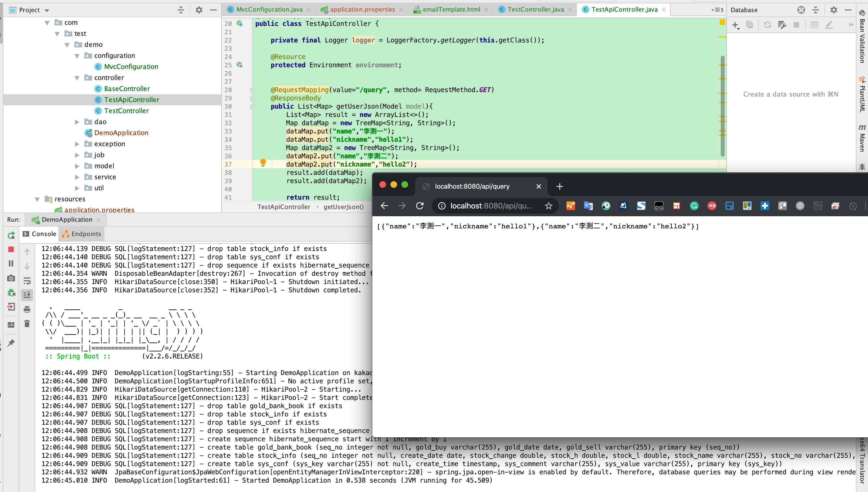Switch to application.properties editor tab

(362, 9)
